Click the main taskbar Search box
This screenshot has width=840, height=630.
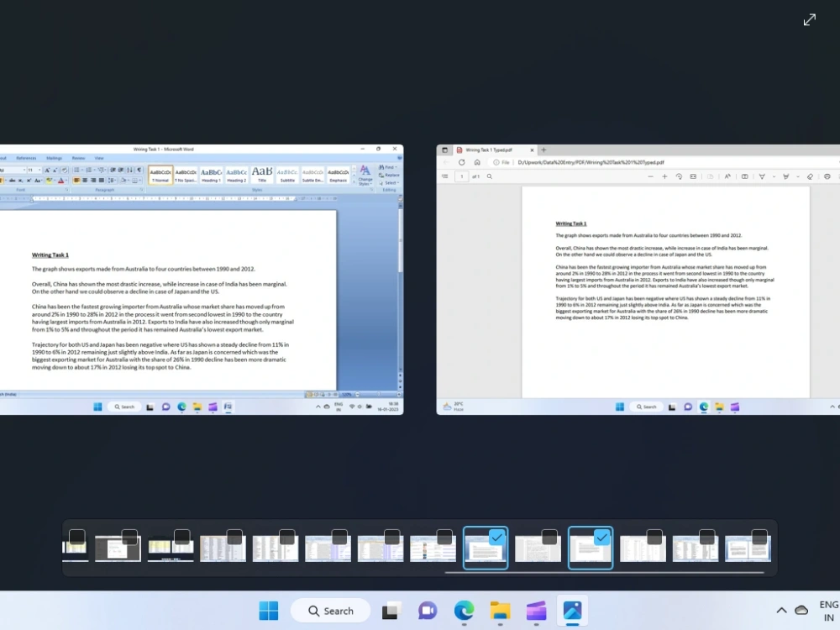point(330,611)
